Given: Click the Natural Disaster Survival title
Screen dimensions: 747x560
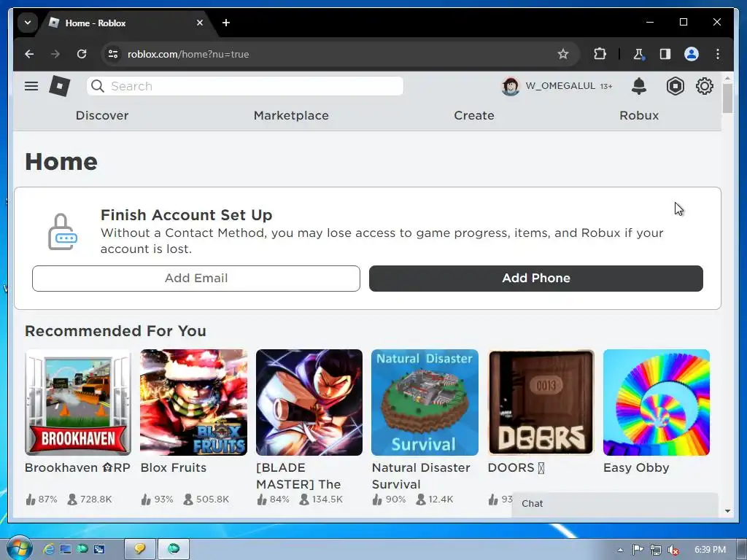Looking at the screenshot, I should (x=421, y=475).
